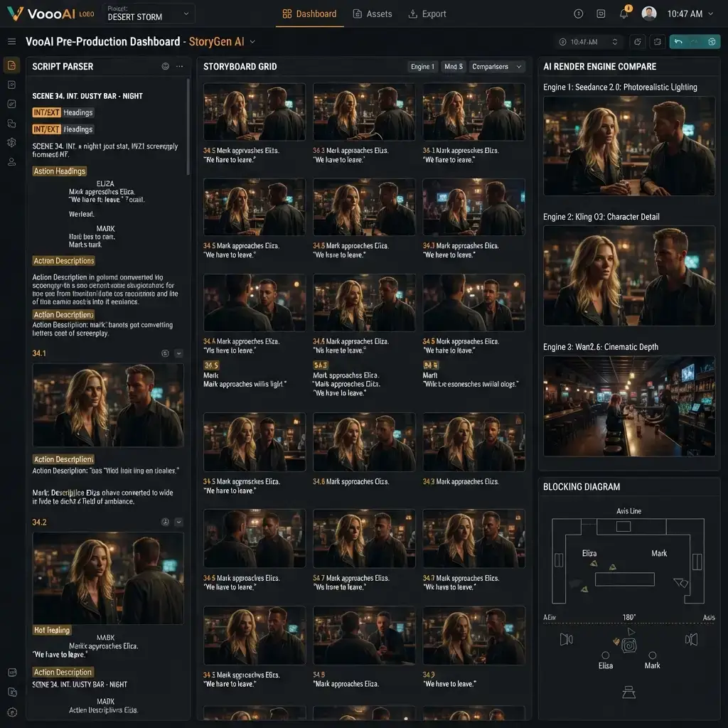Open the Engine 3 Wan2.6 cinematic depth render
The height and width of the screenshot is (728, 728).
(628, 406)
